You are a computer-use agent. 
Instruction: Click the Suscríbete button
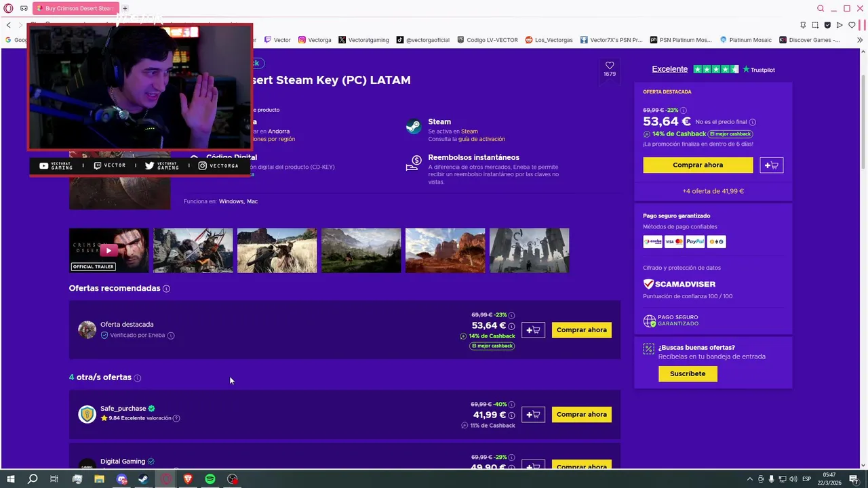(x=688, y=374)
